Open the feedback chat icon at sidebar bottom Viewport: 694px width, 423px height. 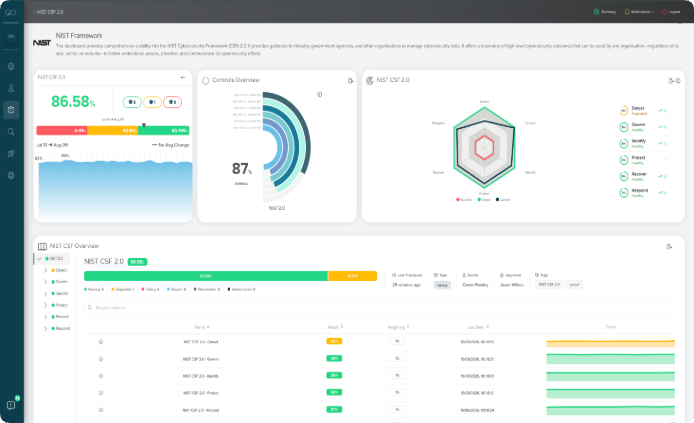pos(11,405)
